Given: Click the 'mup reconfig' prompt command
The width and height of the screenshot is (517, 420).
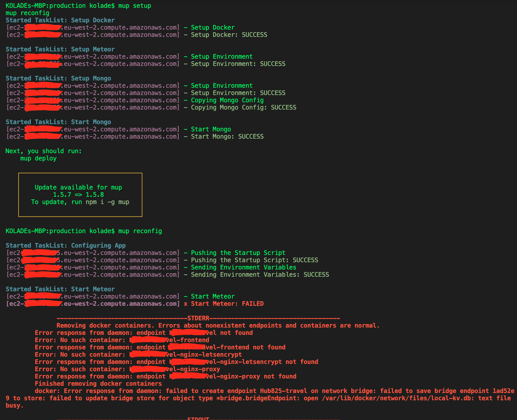Looking at the screenshot, I should tap(140, 231).
